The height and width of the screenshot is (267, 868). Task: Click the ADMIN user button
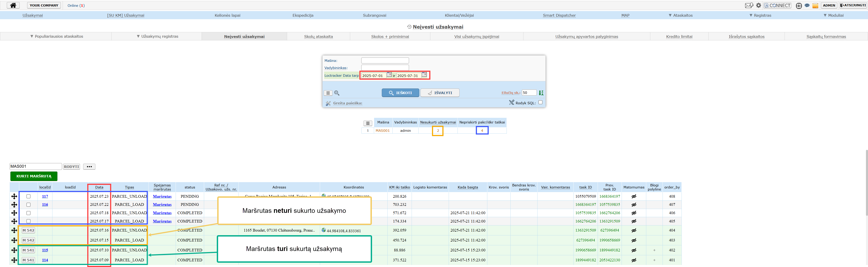tap(829, 5)
